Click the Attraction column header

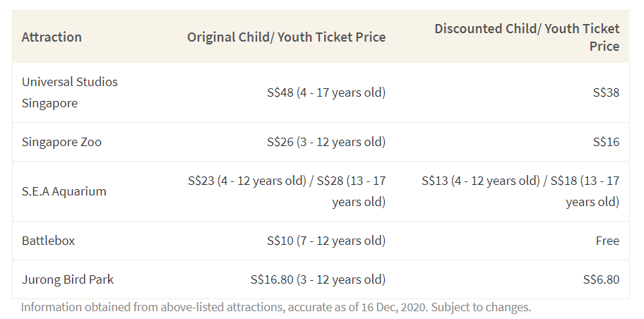pos(52,37)
